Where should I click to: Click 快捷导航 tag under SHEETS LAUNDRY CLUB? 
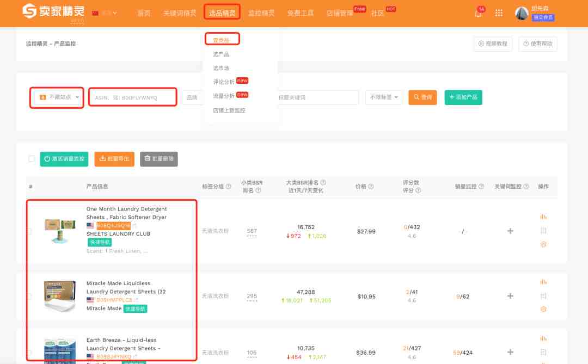point(100,242)
